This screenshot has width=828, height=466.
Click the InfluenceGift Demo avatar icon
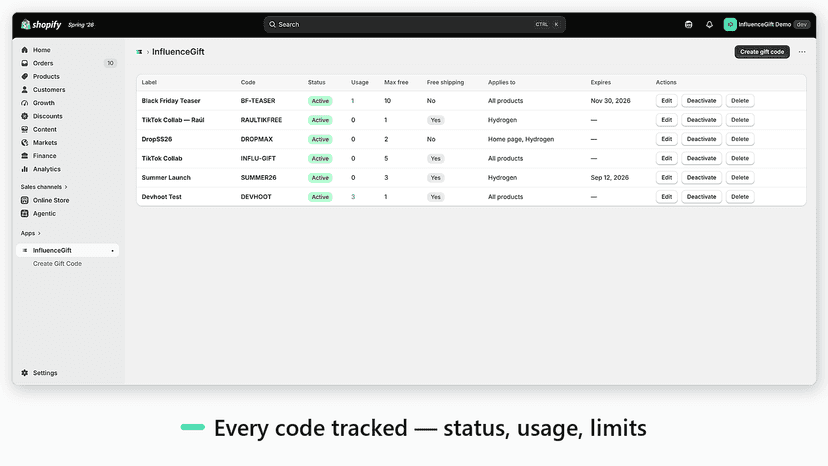click(x=730, y=24)
